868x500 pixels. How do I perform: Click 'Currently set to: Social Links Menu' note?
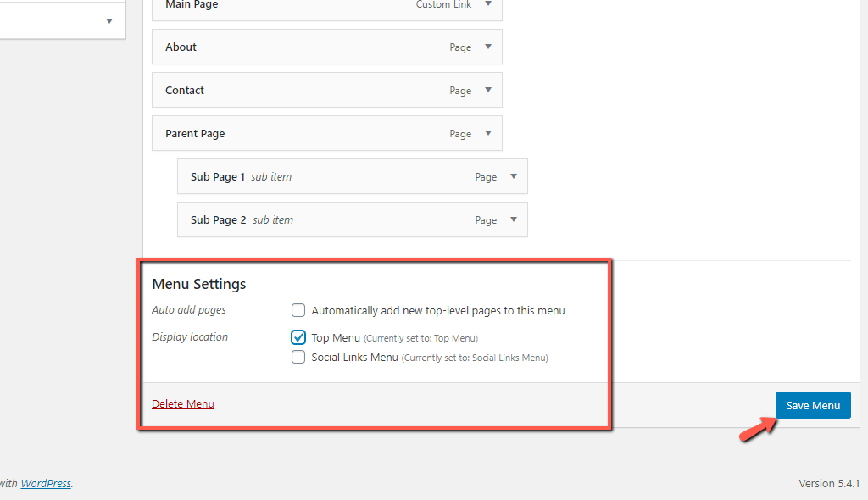point(475,358)
